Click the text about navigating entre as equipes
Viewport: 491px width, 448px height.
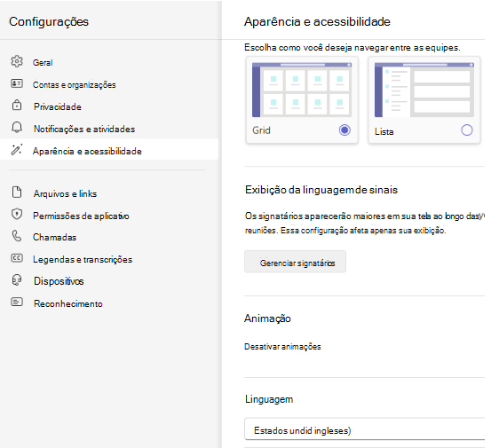point(352,48)
